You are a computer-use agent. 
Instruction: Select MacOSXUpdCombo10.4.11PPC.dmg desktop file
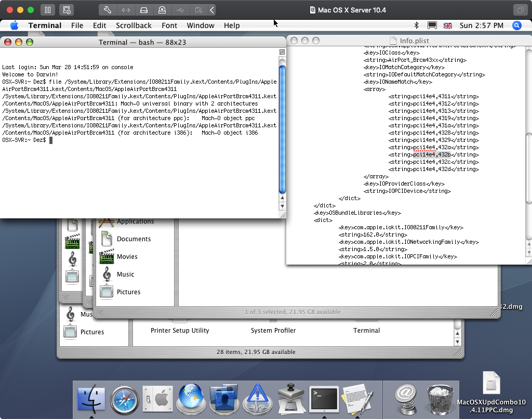[491, 392]
